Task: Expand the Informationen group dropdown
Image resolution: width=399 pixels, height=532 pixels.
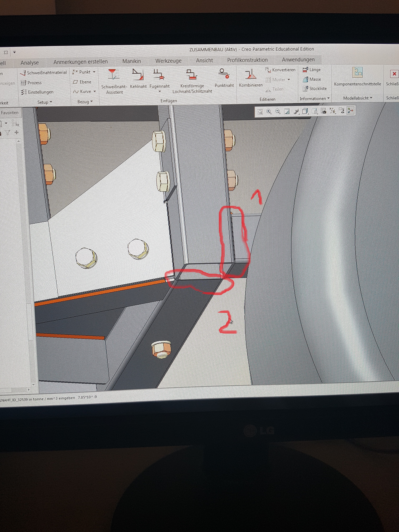Action: 315,99
